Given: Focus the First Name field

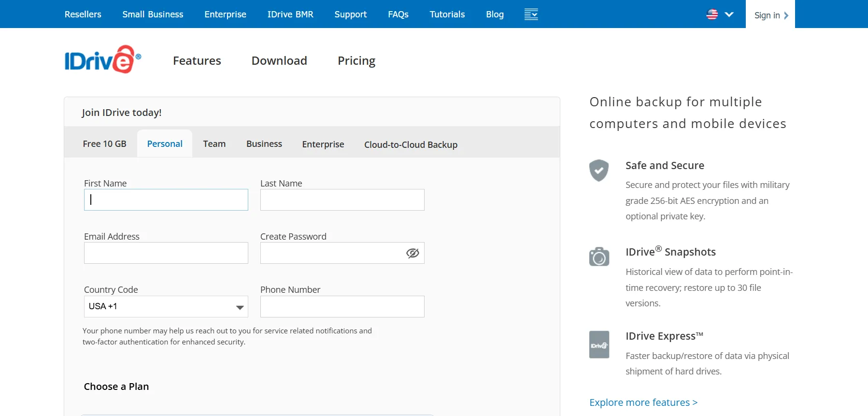Looking at the screenshot, I should 166,200.
